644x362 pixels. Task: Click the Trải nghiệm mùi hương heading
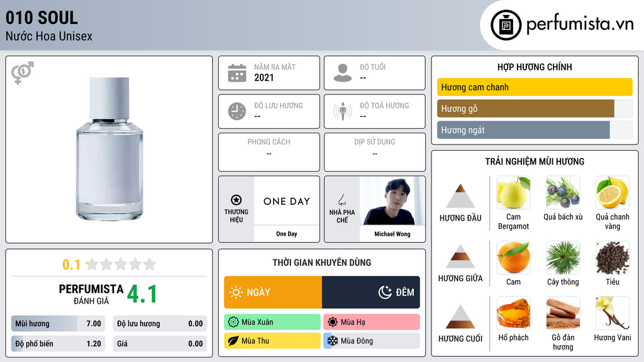point(535,162)
